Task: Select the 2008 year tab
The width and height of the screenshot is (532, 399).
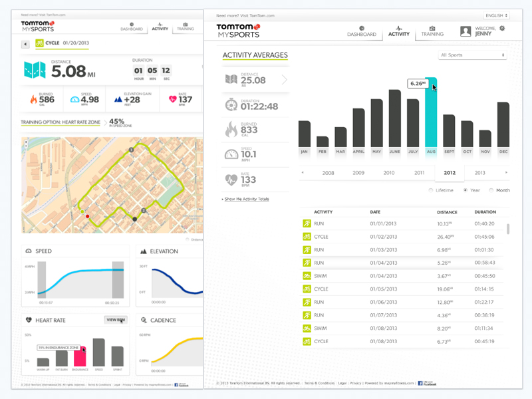Action: tap(328, 173)
